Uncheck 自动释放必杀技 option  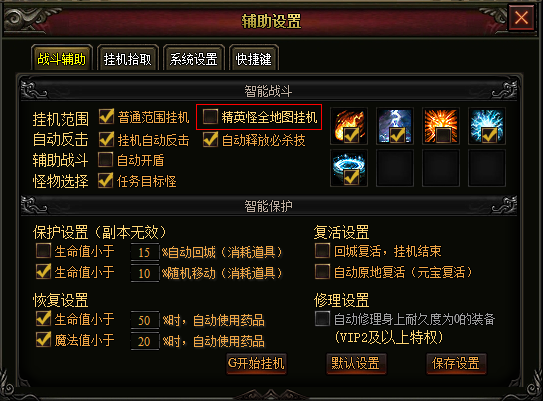[210, 139]
